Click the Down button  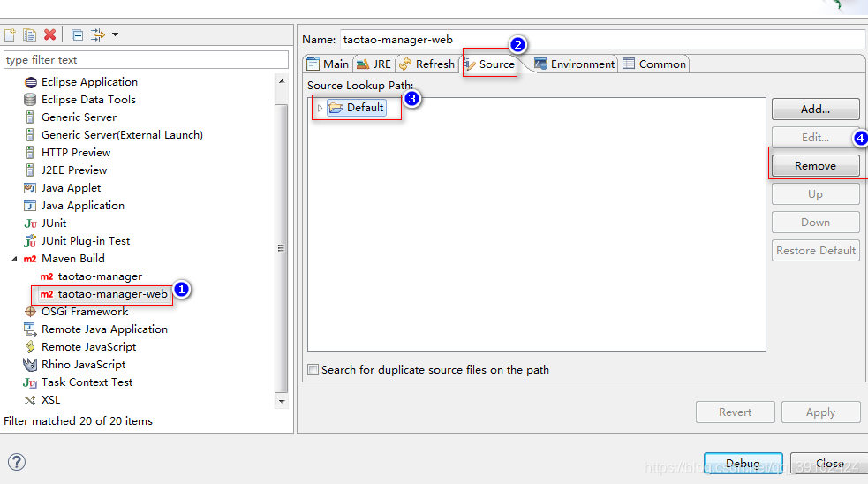tap(815, 222)
